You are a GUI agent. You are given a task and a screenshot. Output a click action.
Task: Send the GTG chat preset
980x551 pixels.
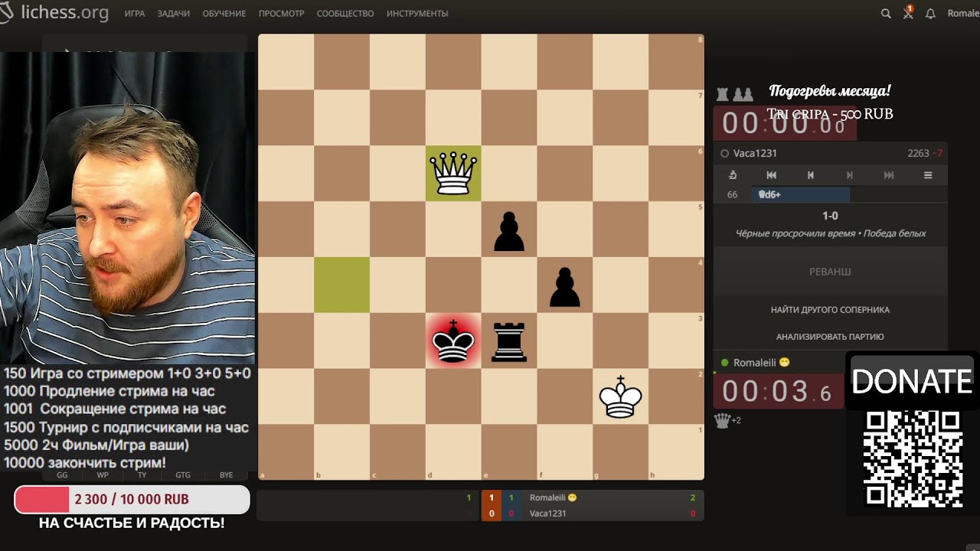[x=183, y=475]
